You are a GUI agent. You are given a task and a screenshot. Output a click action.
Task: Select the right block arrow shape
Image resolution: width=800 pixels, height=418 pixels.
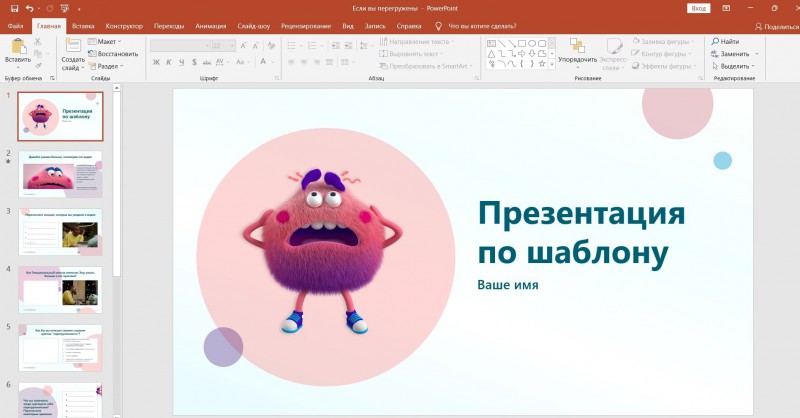521,54
